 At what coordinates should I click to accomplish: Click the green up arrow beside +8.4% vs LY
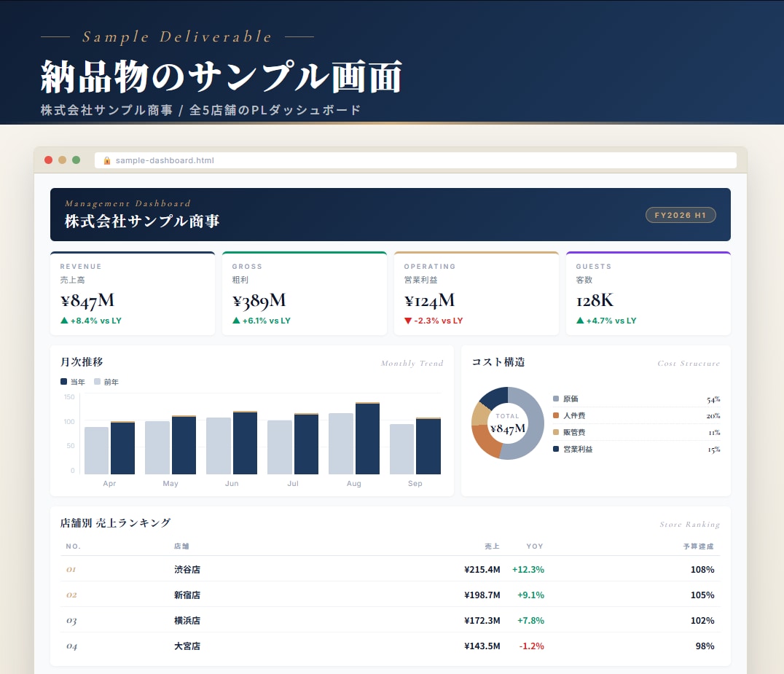coord(64,321)
